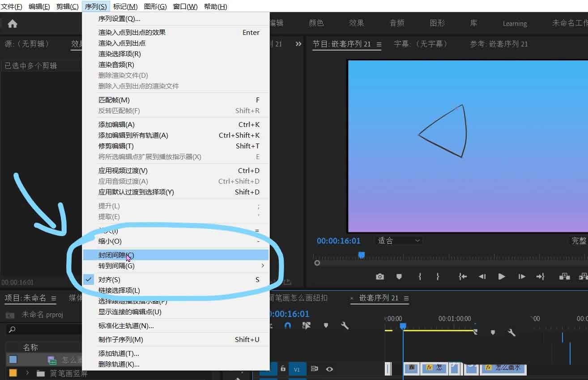
Task: Select 应用视频过渡(V) entry
Action: [x=176, y=170]
